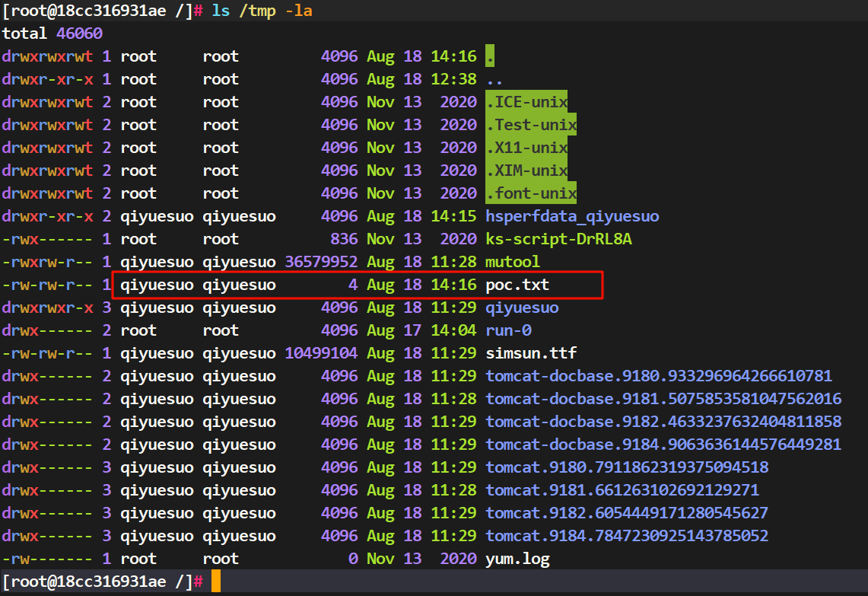Click the tomcat.9184 directory name

[x=627, y=536]
